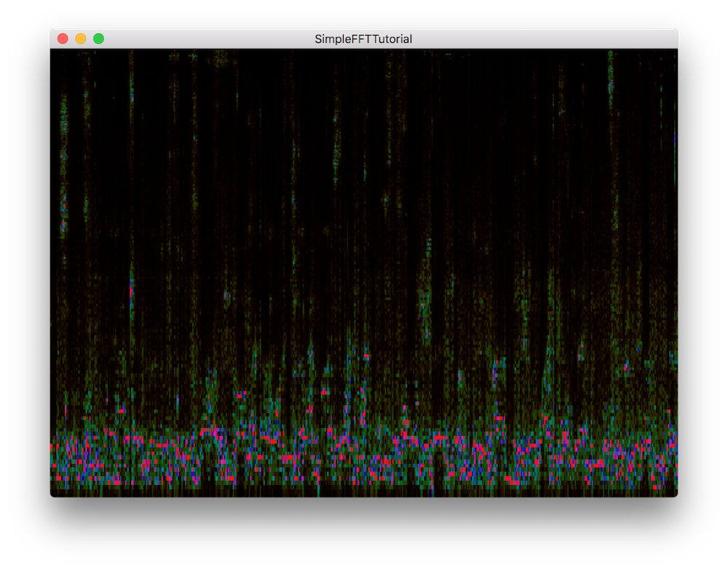The width and height of the screenshot is (728, 569).
Task: Click the SimpleFFTTutorial title text
Action: 363,39
